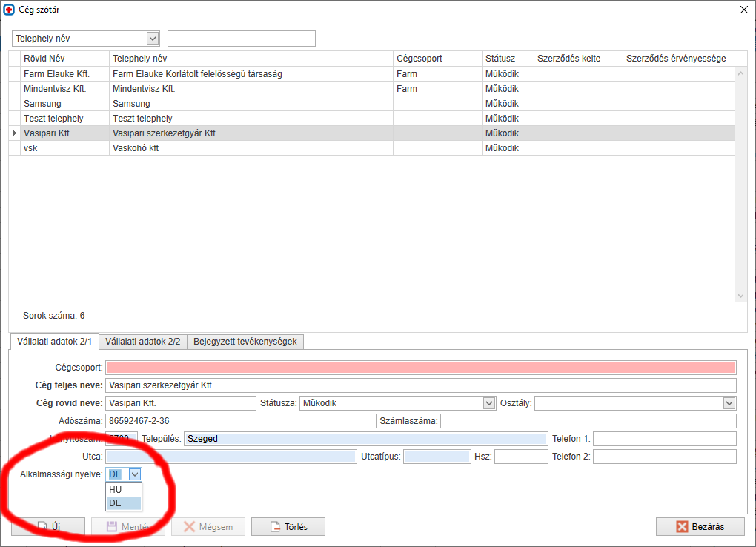Open the Telephely név search filter dropdown
This screenshot has height=547, width=756.
click(x=153, y=39)
